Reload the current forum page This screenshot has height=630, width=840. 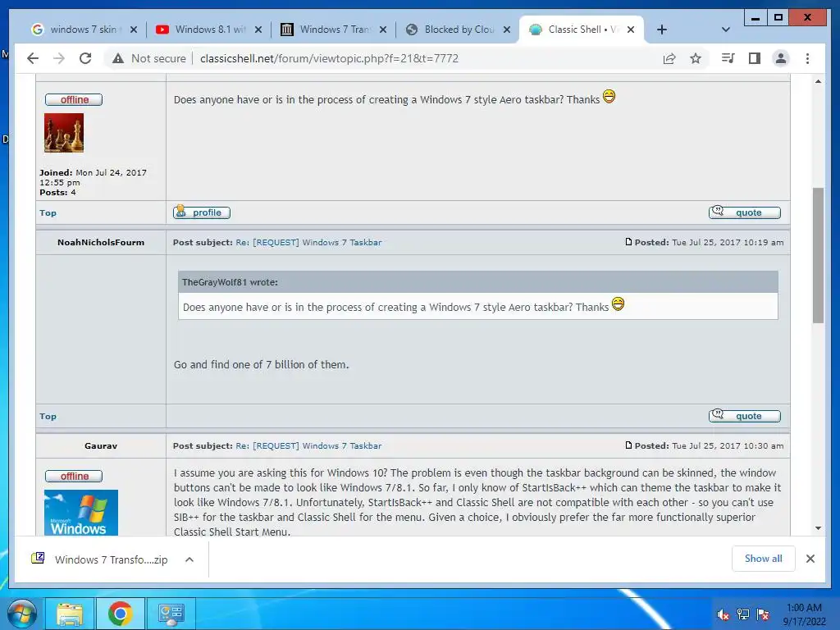pyautogui.click(x=85, y=58)
